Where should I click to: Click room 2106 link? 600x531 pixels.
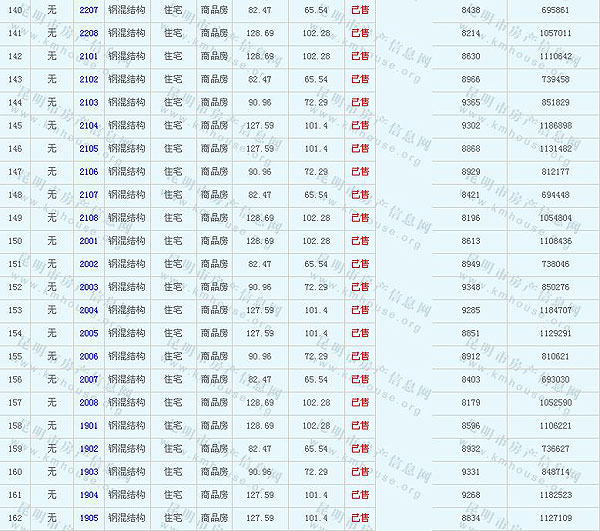click(89, 172)
